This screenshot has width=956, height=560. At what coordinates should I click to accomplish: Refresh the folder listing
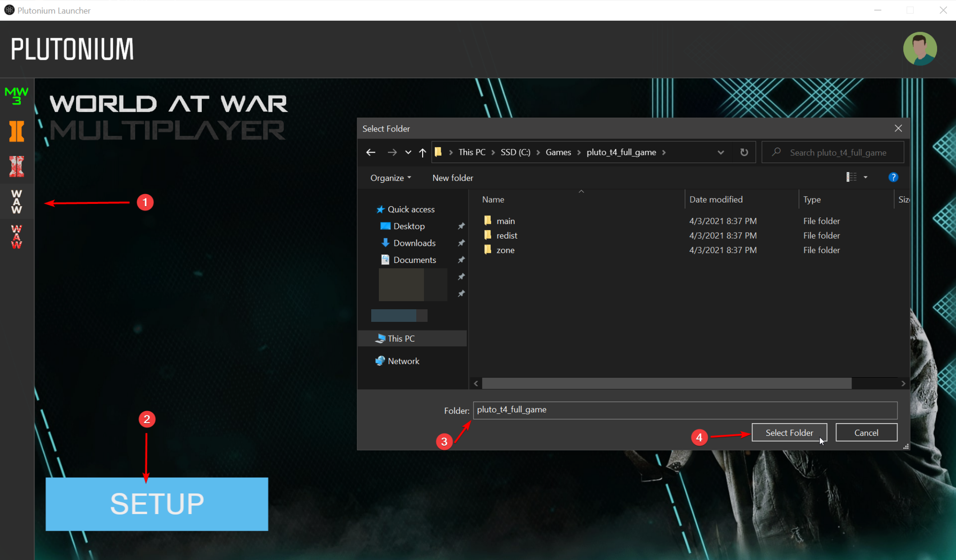point(744,153)
